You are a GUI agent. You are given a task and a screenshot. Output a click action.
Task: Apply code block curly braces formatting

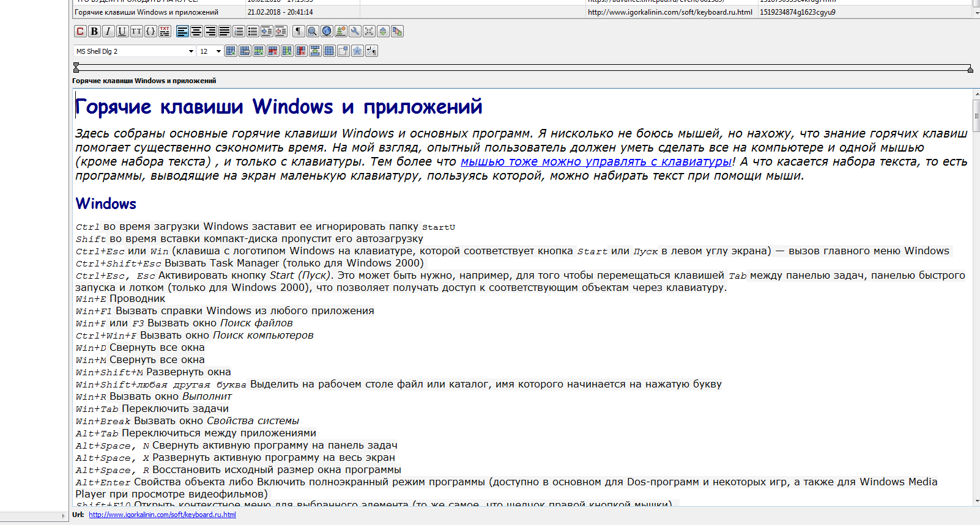[x=150, y=31]
